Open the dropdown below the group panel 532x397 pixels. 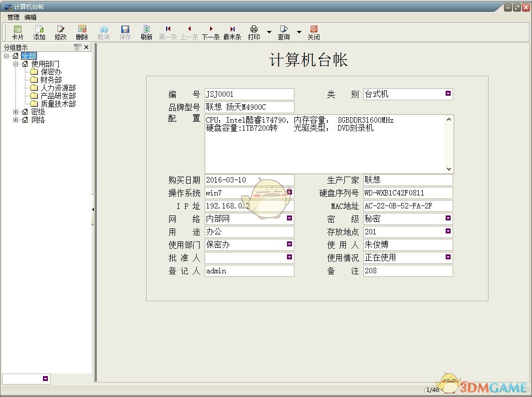click(x=45, y=379)
